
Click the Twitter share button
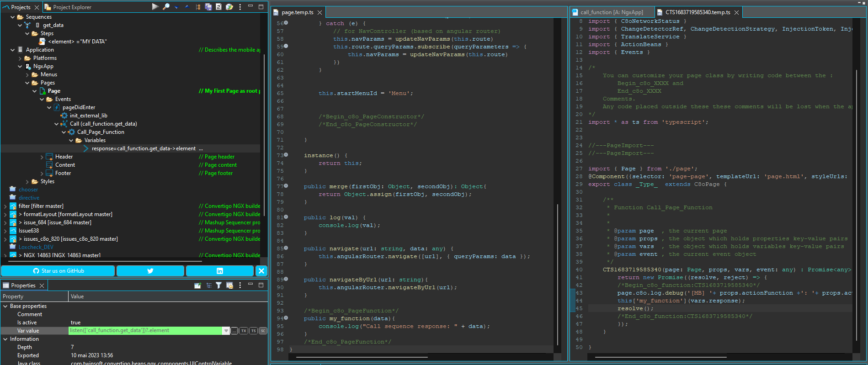pos(150,271)
